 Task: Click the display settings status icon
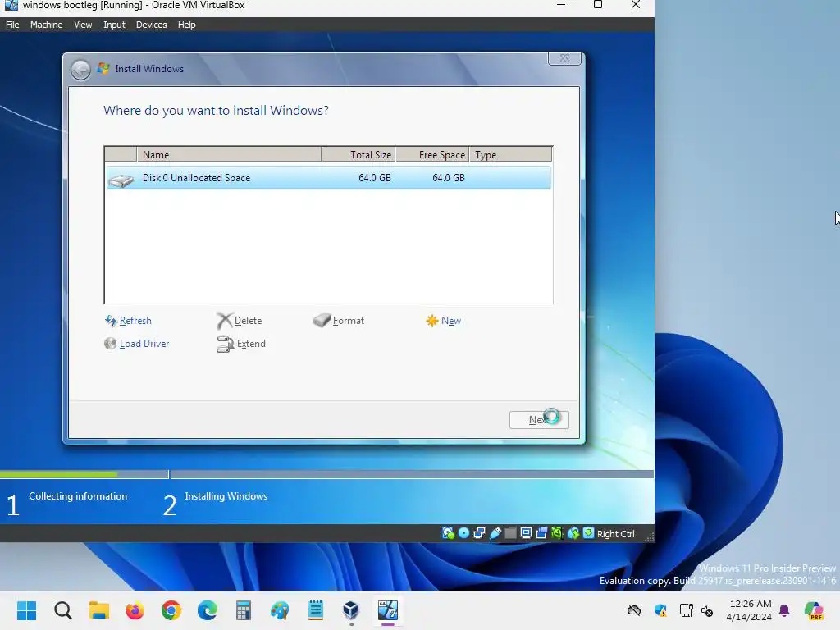click(526, 533)
